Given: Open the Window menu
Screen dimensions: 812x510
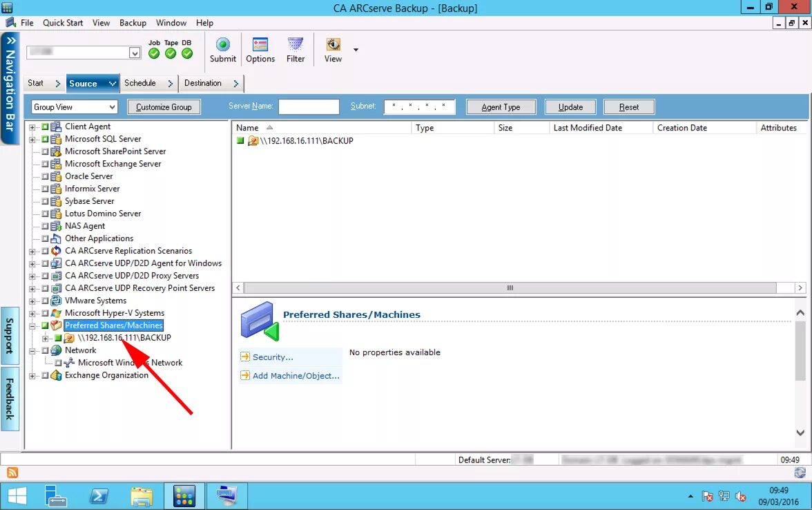Looking at the screenshot, I should click(171, 23).
